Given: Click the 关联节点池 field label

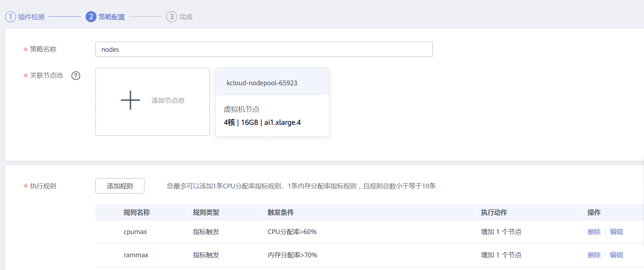Looking at the screenshot, I should 46,75.
